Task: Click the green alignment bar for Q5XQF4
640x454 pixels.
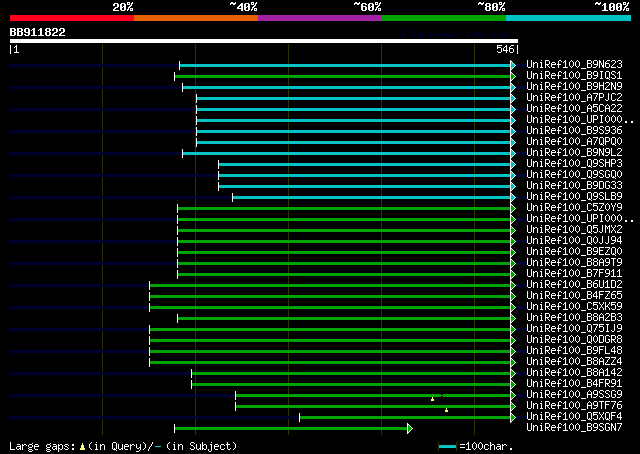Action: 405,417
